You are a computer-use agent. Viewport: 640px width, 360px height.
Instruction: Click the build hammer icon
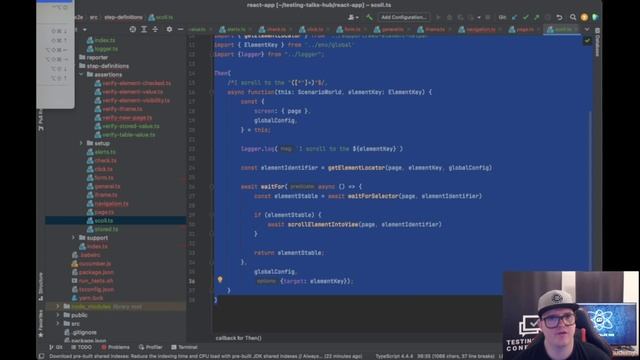[369, 17]
